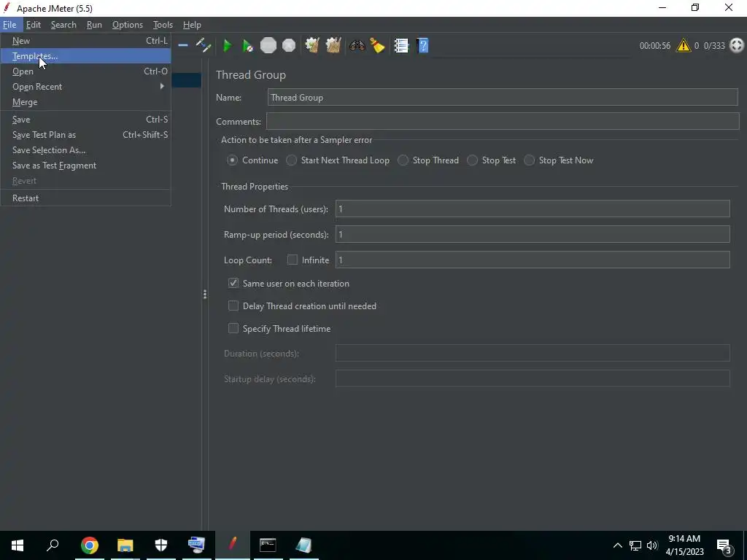Image resolution: width=747 pixels, height=560 pixels.
Task: Click the Name input field
Action: [x=503, y=97]
